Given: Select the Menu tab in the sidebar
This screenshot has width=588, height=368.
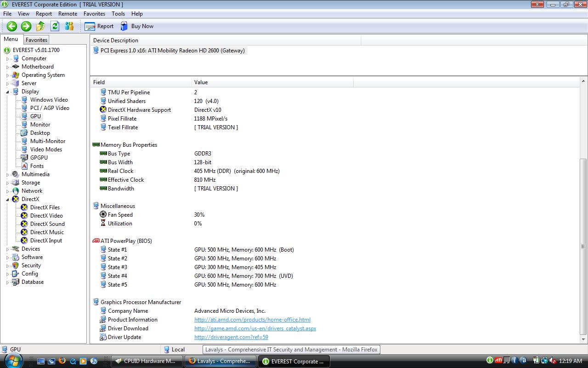Looking at the screenshot, I should coord(11,40).
